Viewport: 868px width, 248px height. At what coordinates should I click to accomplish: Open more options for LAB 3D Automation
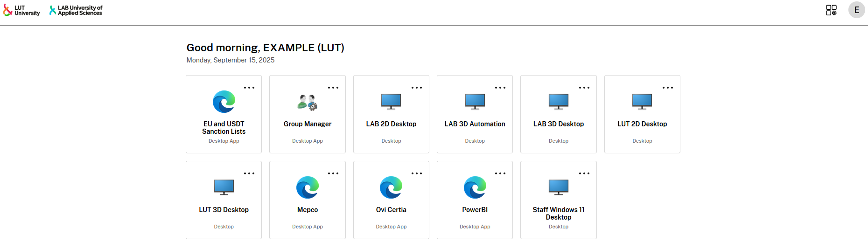tap(500, 88)
